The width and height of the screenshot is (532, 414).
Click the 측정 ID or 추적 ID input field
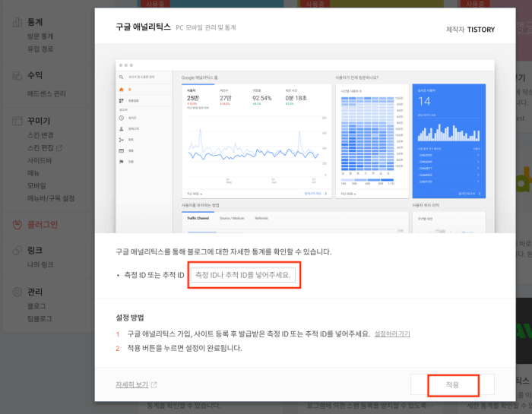click(243, 275)
